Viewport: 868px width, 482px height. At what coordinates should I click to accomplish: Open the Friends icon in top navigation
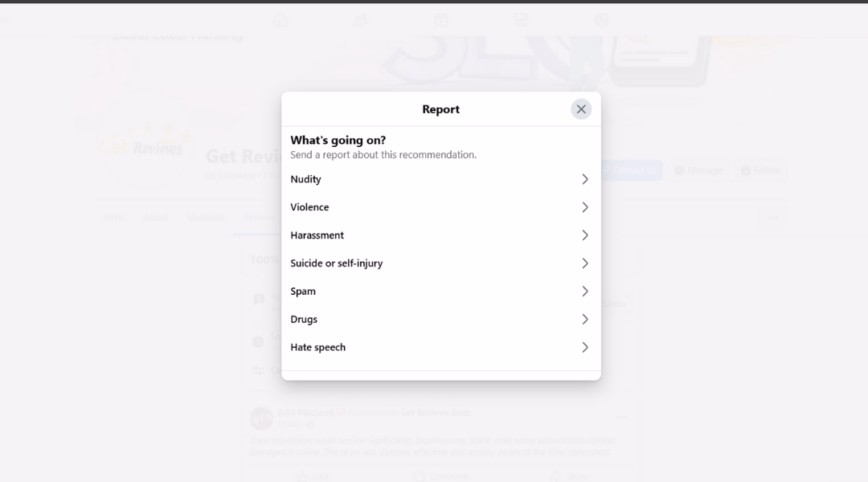(x=360, y=19)
